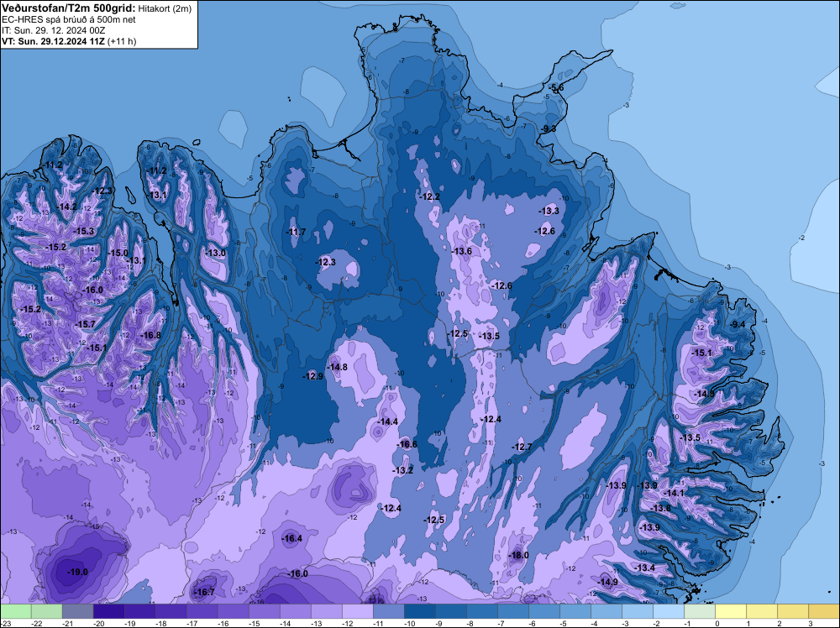Click the legend swatch labeled -20
The image size is (840, 628).
click(108, 611)
